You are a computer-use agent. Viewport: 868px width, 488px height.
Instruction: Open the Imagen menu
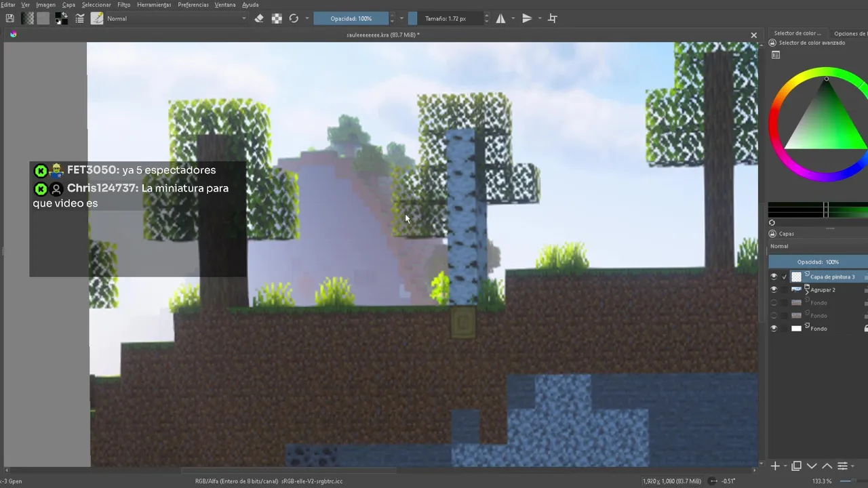[45, 5]
